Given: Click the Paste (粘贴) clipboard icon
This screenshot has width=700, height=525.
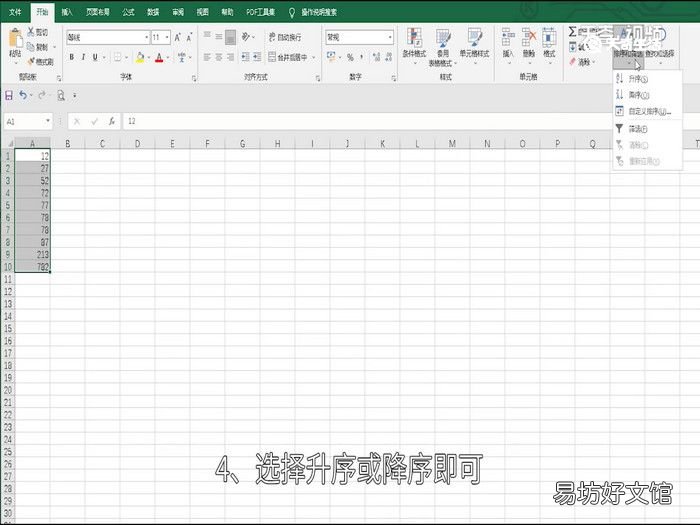Looking at the screenshot, I should 16,38.
